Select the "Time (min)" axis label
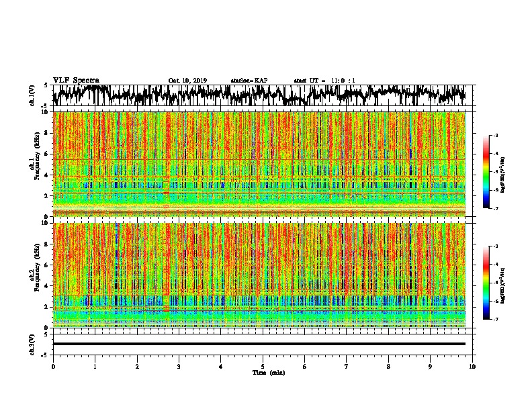 click(269, 373)
